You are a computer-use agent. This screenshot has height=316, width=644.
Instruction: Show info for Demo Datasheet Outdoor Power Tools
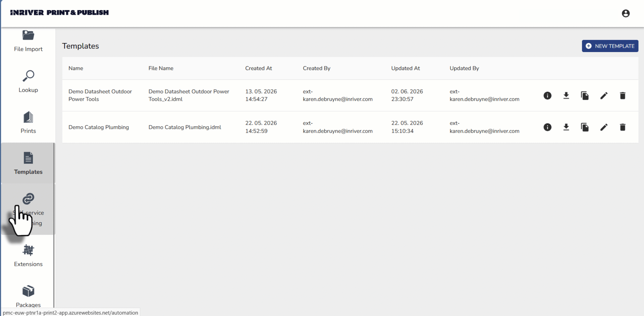[547, 96]
